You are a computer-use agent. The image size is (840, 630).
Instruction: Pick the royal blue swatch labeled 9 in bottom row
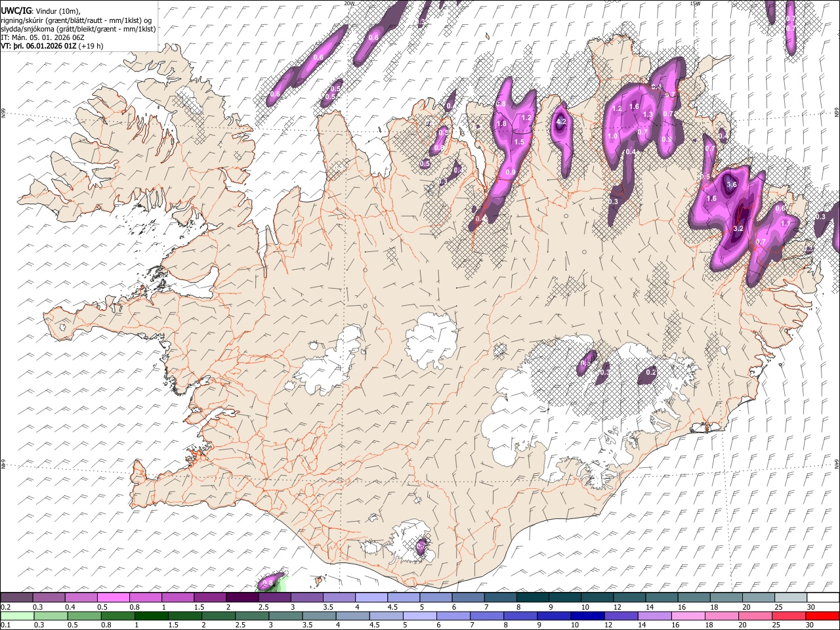(x=554, y=616)
